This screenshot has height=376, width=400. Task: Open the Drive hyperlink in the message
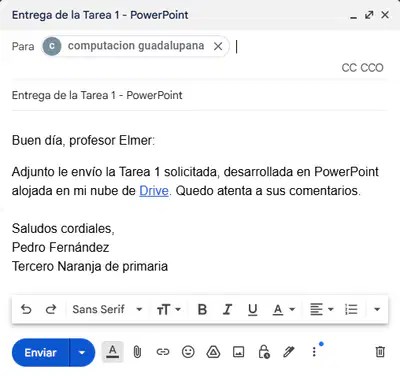click(154, 191)
